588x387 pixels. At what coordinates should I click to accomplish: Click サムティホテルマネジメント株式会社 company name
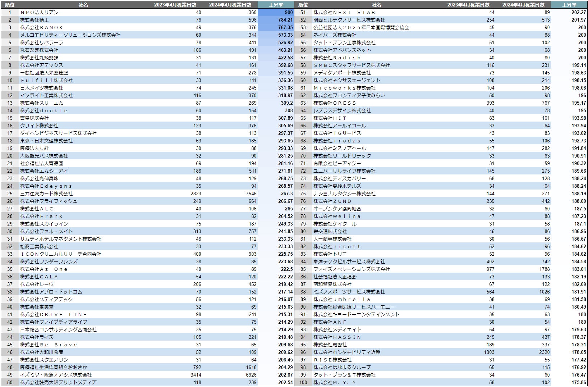click(x=61, y=239)
